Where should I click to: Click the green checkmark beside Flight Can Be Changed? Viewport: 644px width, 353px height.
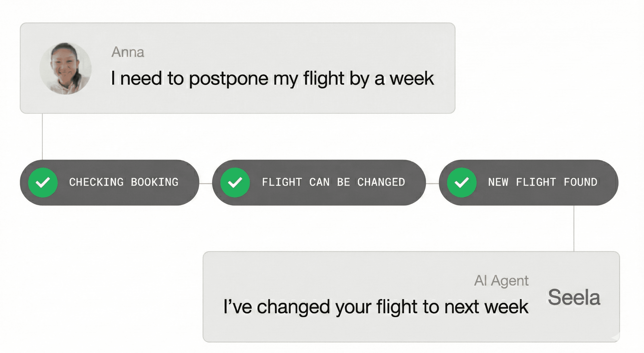point(235,182)
